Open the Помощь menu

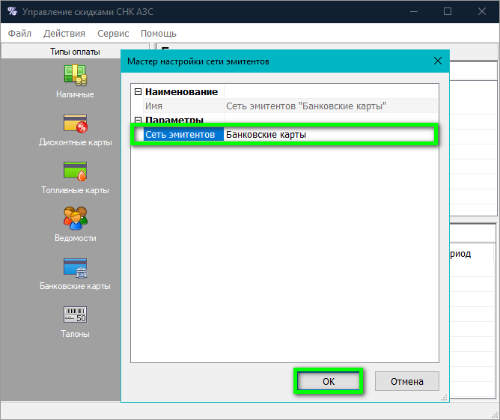158,33
